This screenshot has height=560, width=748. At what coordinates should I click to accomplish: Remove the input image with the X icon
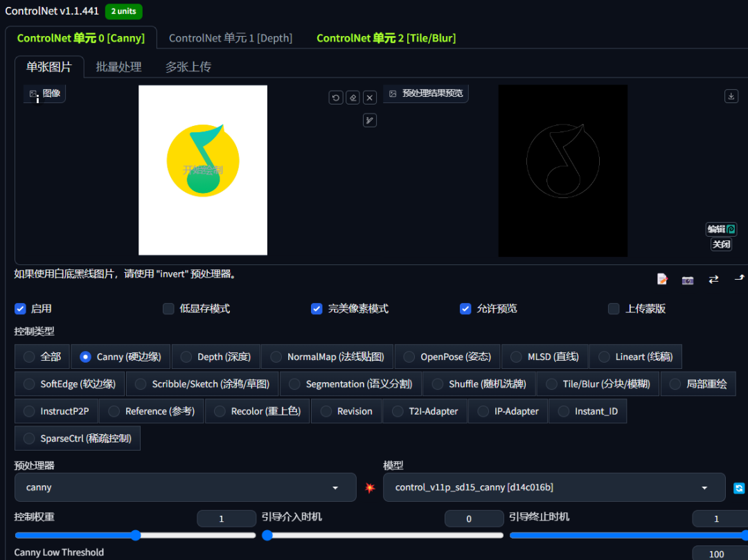pyautogui.click(x=370, y=98)
